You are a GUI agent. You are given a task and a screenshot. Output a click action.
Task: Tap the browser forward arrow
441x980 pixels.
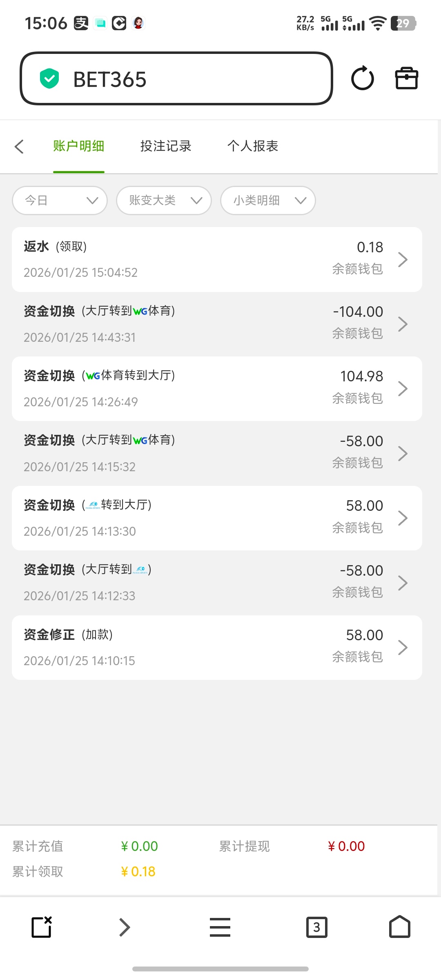(124, 927)
